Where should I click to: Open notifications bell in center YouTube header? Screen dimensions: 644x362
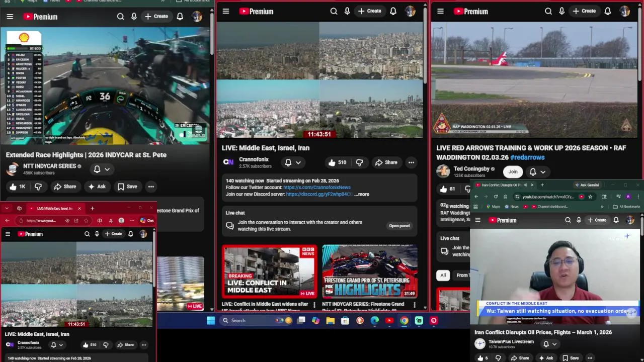point(393,11)
